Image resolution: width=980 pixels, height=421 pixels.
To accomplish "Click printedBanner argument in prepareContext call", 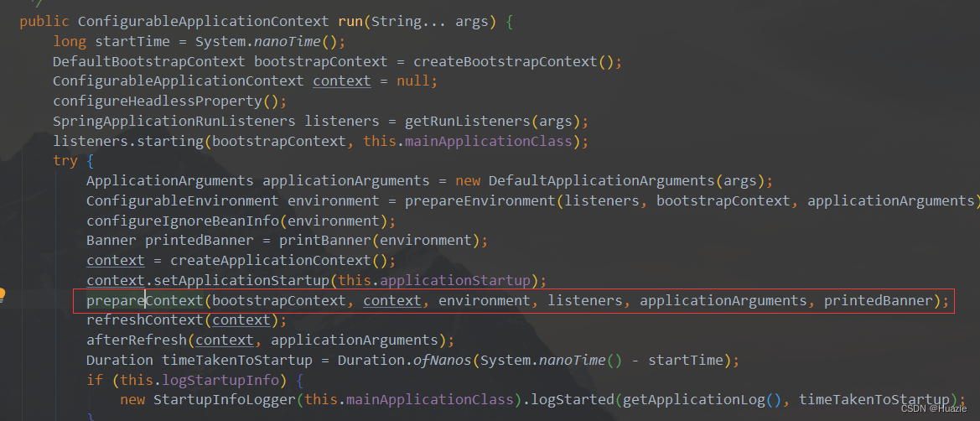I will click(x=878, y=300).
